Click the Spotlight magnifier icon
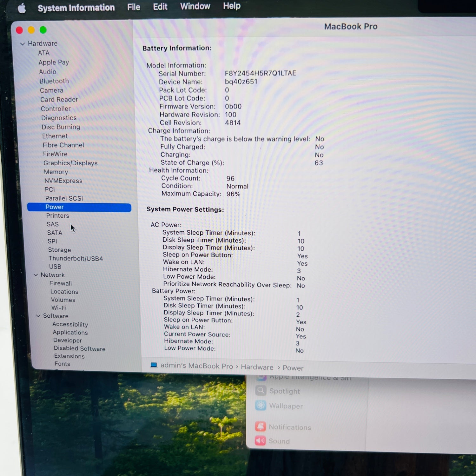The height and width of the screenshot is (476, 476). click(261, 390)
